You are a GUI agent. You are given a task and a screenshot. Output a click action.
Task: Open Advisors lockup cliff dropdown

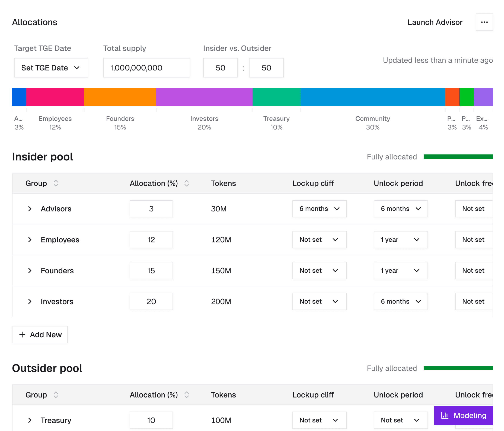319,209
